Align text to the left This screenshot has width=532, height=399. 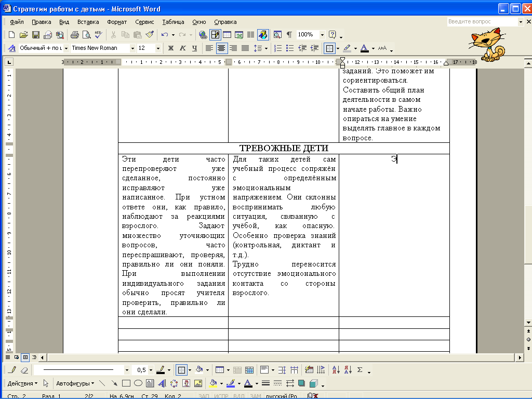point(209,48)
